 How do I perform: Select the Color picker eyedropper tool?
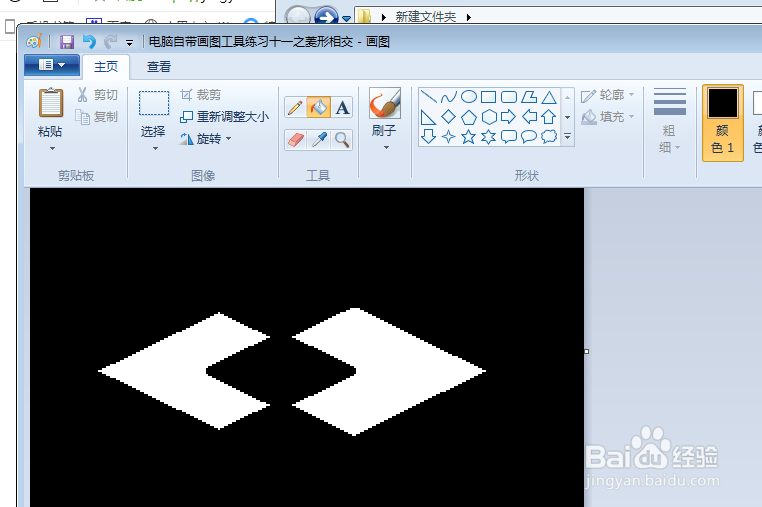[319, 140]
